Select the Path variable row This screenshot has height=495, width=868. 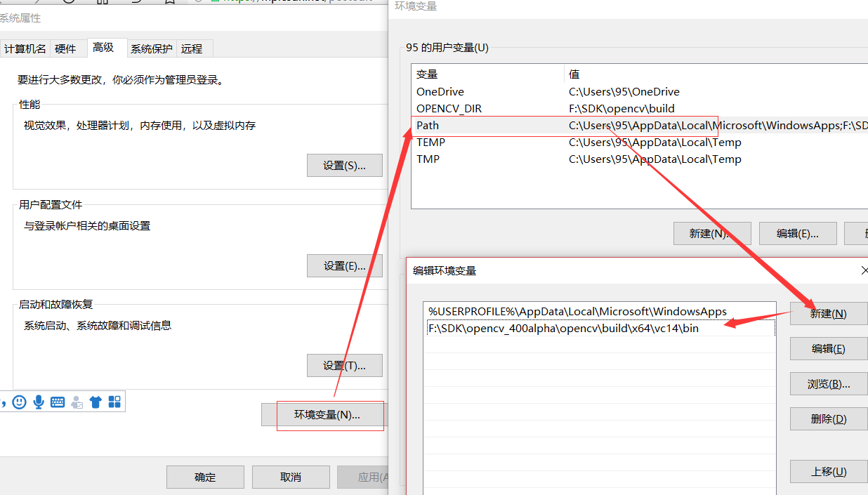coord(640,126)
